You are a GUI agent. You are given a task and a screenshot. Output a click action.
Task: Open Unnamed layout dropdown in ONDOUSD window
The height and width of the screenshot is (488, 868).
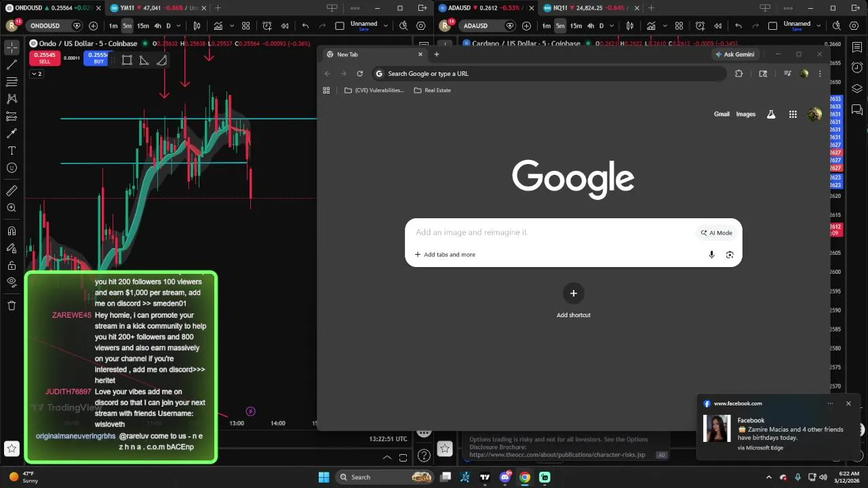385,26
